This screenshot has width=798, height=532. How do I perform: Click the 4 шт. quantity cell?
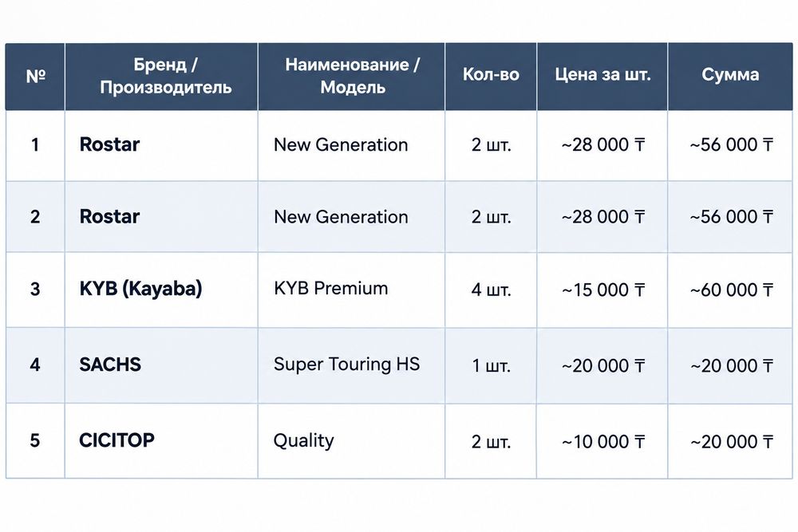[491, 290]
